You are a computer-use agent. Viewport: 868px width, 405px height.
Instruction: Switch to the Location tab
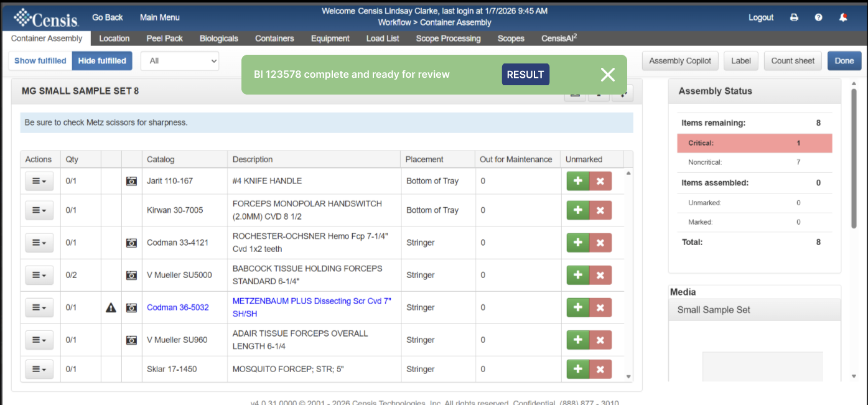point(114,39)
